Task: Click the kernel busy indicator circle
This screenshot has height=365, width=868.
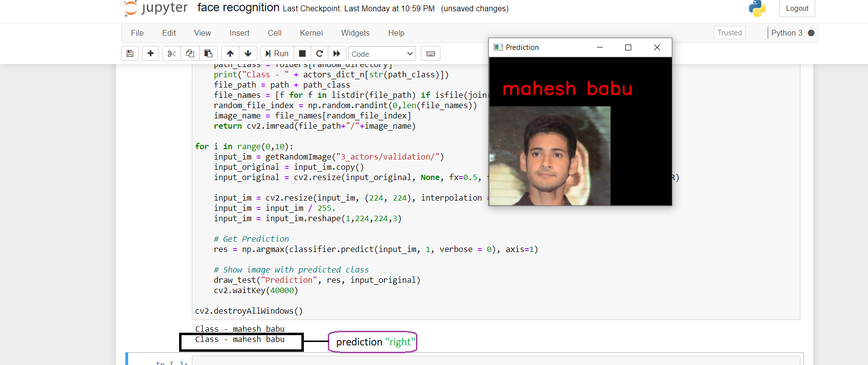Action: pos(811,33)
